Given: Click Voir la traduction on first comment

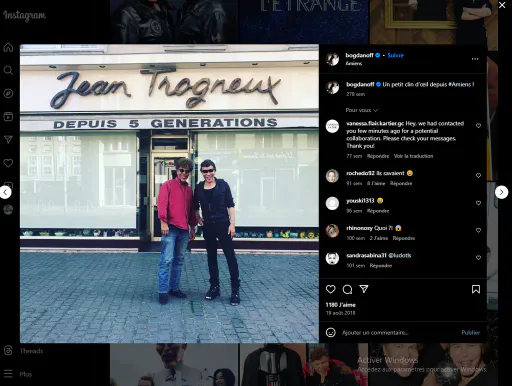Looking at the screenshot, I should [x=413, y=156].
